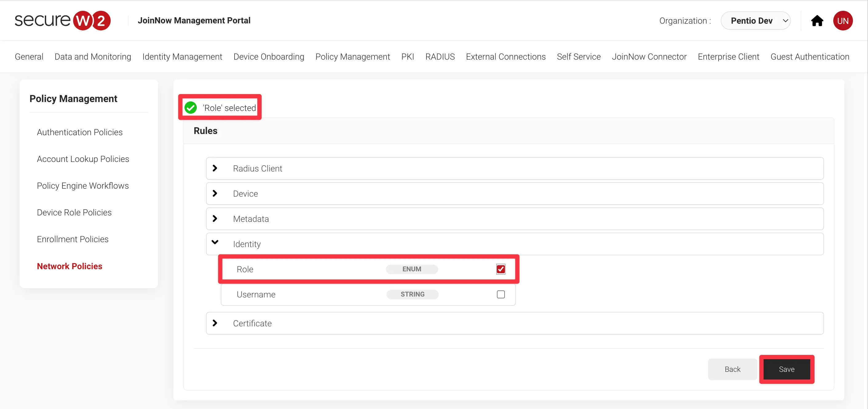
Task: Open Authentication Policies settings
Action: [80, 132]
